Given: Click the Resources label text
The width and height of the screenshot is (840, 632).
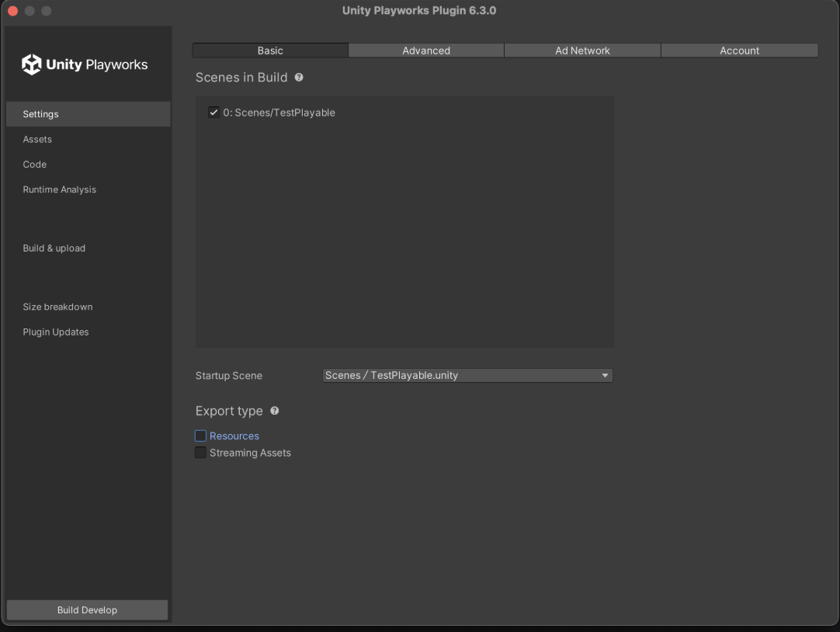Looking at the screenshot, I should (x=234, y=436).
